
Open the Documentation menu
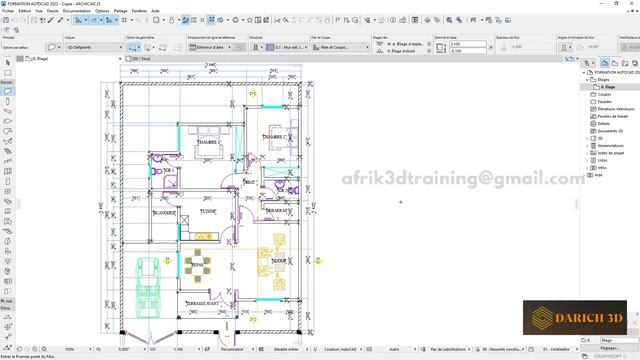coord(77,11)
